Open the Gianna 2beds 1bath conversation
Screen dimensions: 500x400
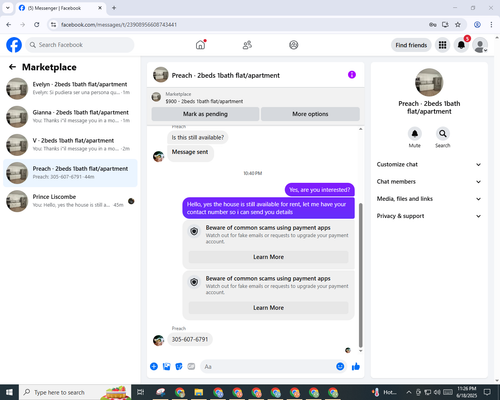click(x=70, y=117)
